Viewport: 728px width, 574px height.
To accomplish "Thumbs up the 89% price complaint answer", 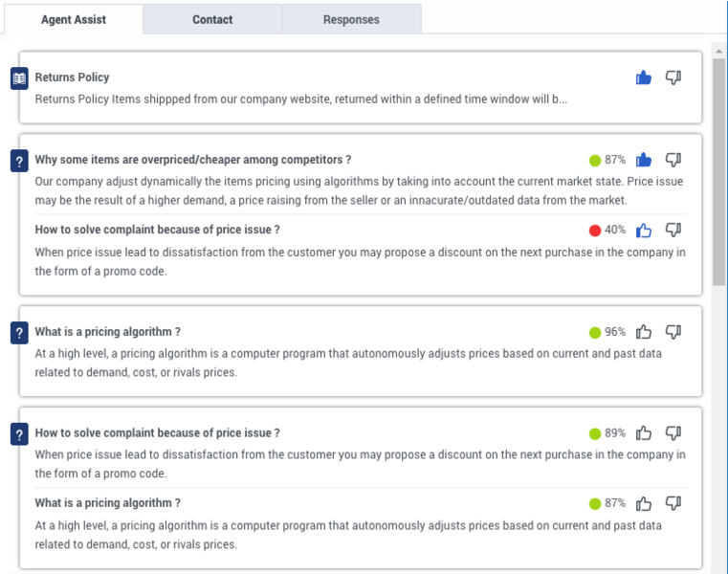I will point(644,433).
